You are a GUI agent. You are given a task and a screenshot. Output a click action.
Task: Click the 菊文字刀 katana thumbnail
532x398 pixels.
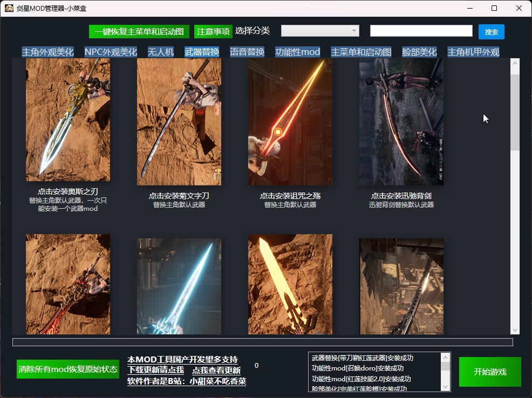(179, 122)
